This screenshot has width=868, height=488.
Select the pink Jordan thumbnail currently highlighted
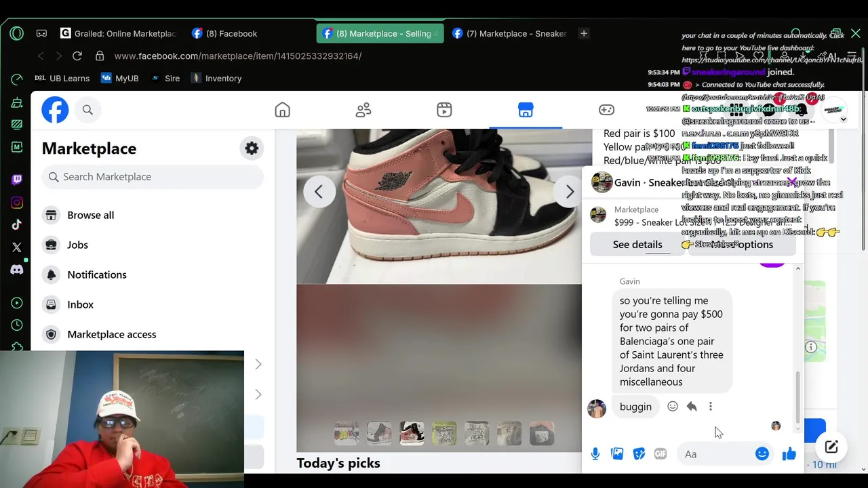412,432
